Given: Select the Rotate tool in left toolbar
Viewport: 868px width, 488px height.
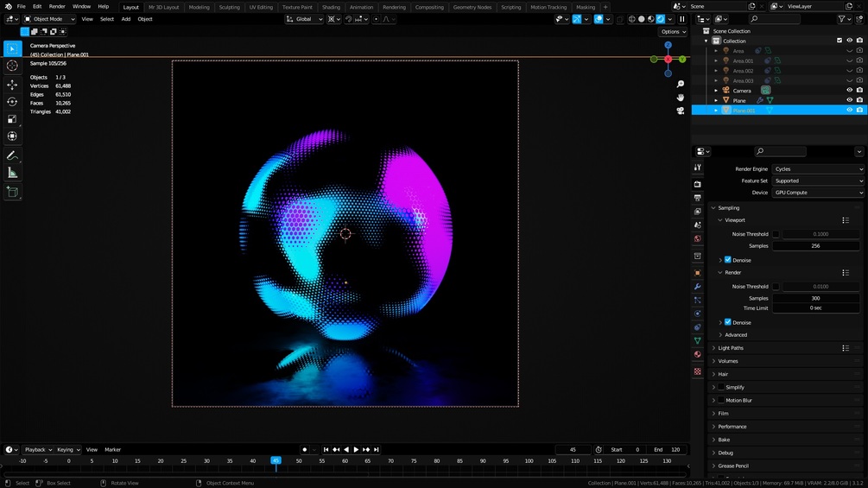Looking at the screenshot, I should [12, 102].
